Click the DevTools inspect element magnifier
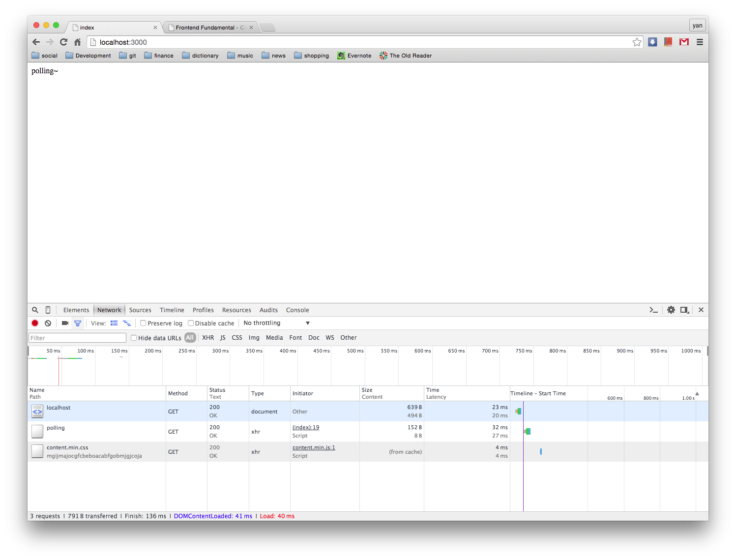The width and height of the screenshot is (736, 560). pyautogui.click(x=35, y=310)
